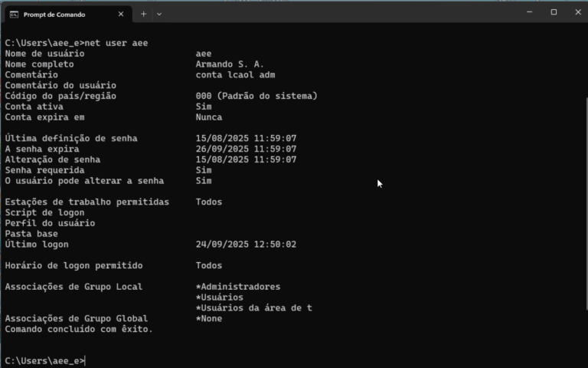Image resolution: width=588 pixels, height=368 pixels.
Task: Click the 'Pasta base' label
Action: tap(31, 234)
